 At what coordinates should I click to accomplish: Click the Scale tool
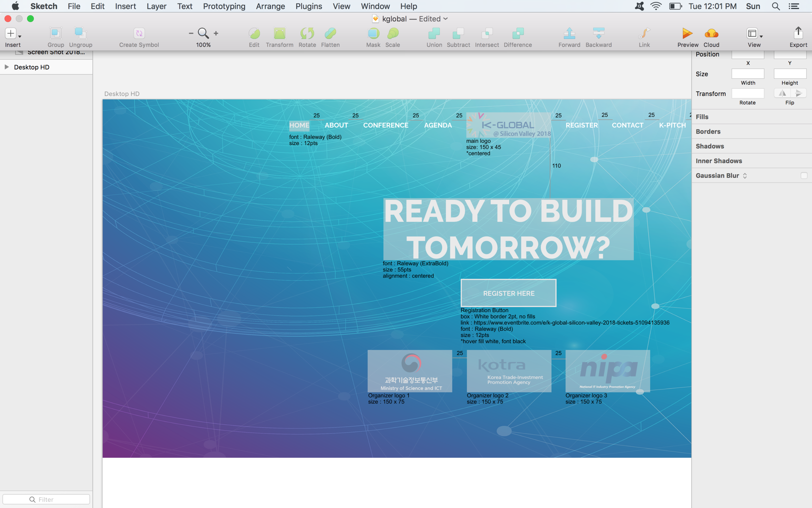pyautogui.click(x=393, y=37)
